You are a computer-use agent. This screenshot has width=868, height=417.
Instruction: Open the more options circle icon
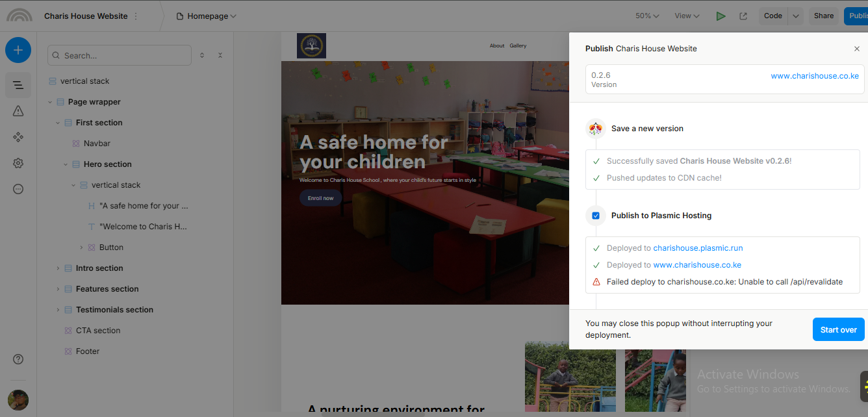click(x=18, y=189)
